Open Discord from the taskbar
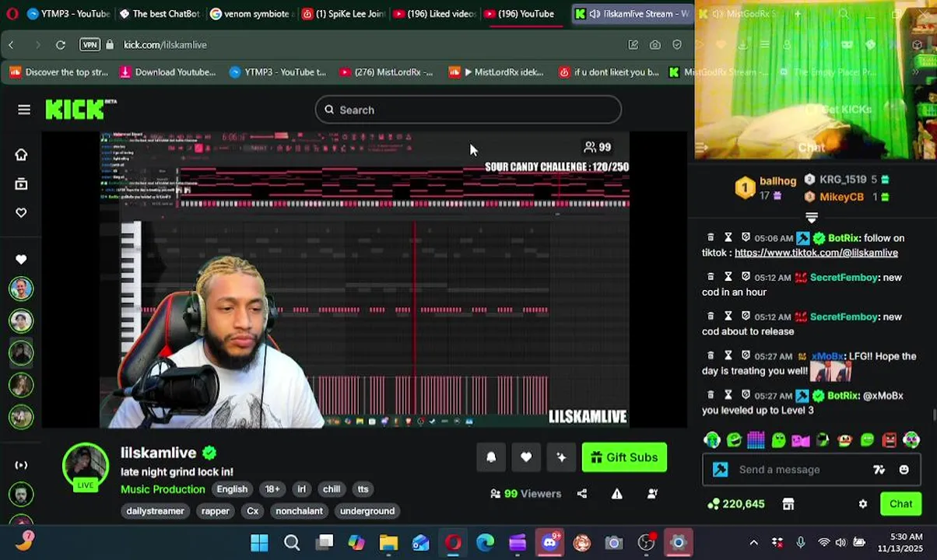Screen dimensions: 937x560 [x=550, y=543]
